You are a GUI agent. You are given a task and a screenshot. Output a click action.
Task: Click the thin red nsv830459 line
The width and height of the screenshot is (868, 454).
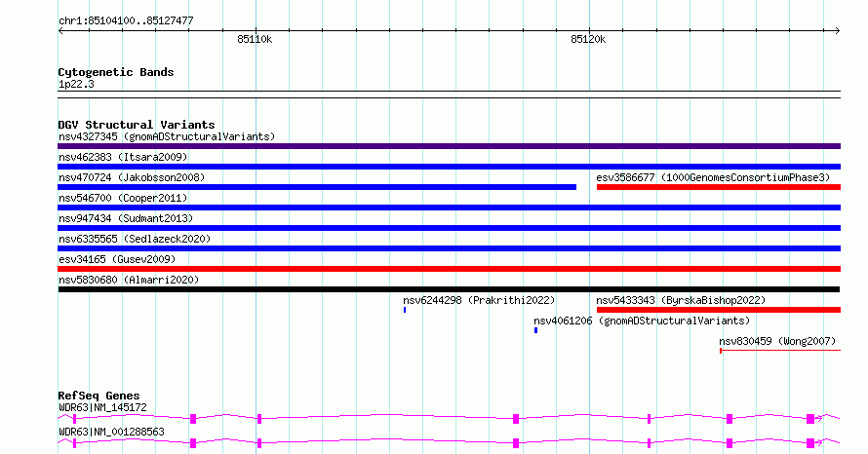click(x=780, y=351)
